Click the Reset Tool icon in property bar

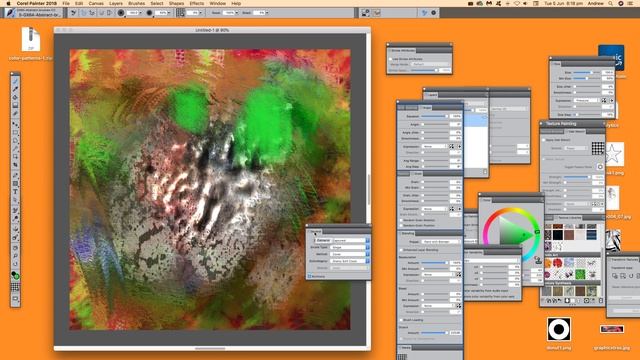(x=73, y=13)
